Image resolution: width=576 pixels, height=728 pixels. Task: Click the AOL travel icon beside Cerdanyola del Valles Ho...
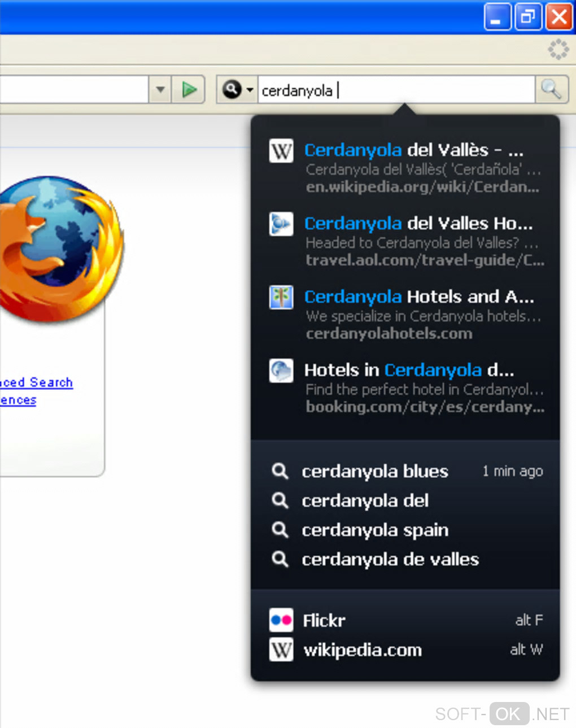pyautogui.click(x=281, y=224)
